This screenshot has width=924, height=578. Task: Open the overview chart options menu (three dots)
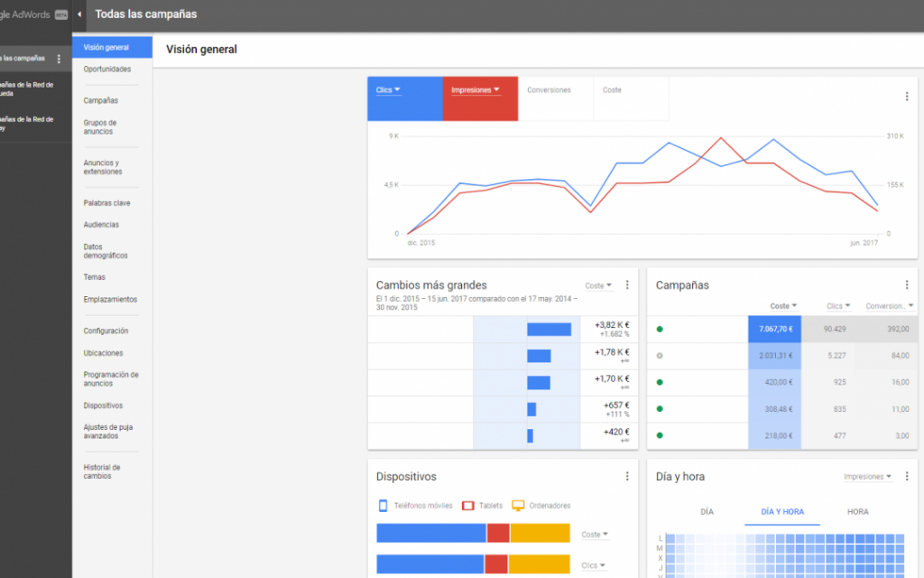pos(907,96)
